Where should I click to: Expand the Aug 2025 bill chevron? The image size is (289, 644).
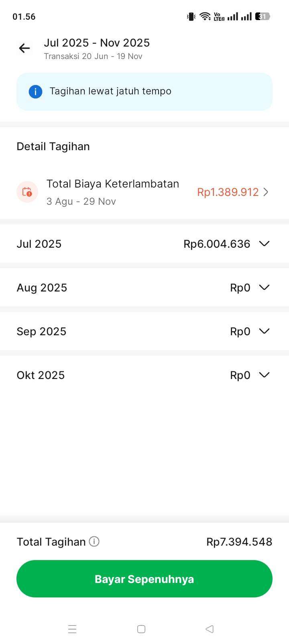click(264, 287)
